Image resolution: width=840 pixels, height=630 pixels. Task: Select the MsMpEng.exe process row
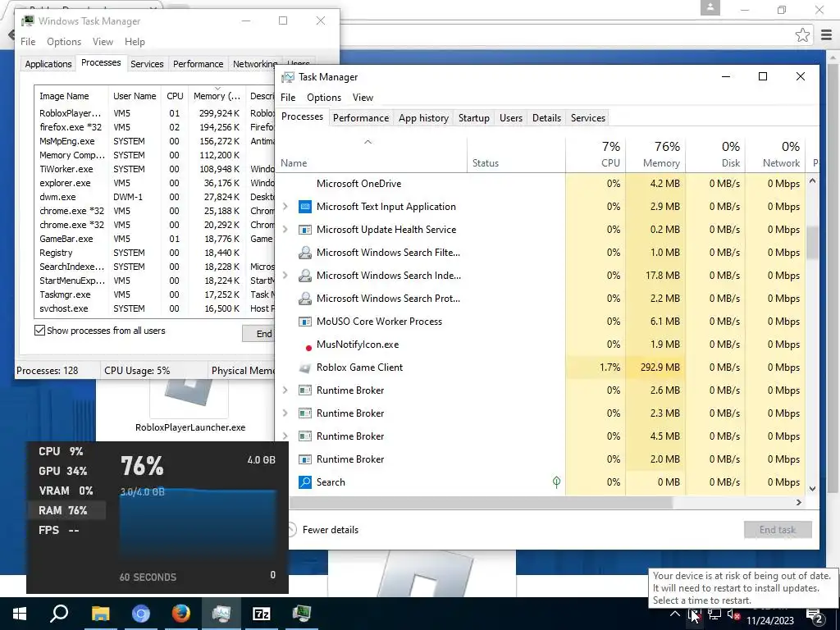[153, 141]
